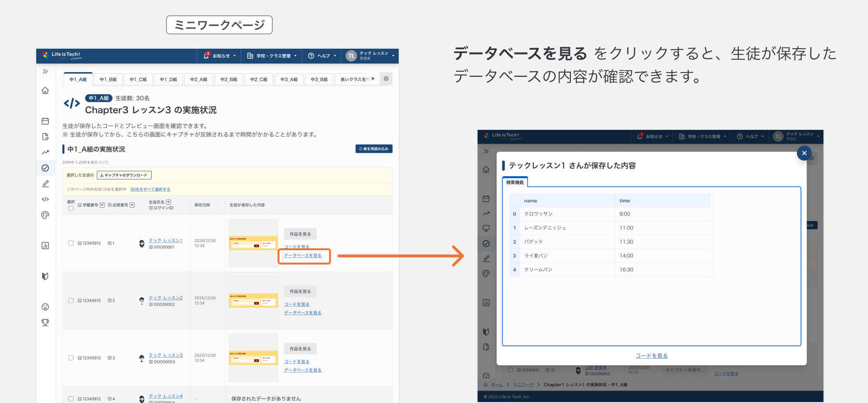Open the paint palette icon in the left sidebar

(x=45, y=215)
